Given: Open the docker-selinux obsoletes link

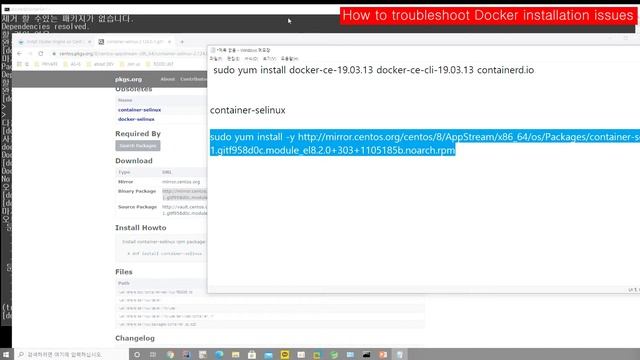Looking at the screenshot, I should (x=136, y=119).
